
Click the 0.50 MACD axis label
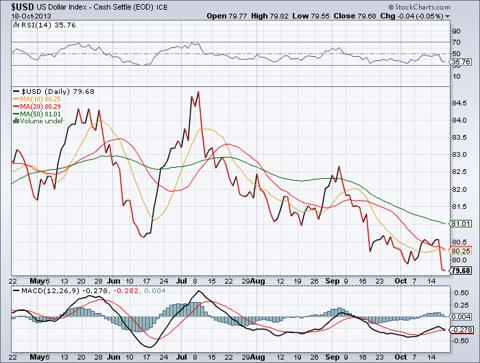[461, 293]
